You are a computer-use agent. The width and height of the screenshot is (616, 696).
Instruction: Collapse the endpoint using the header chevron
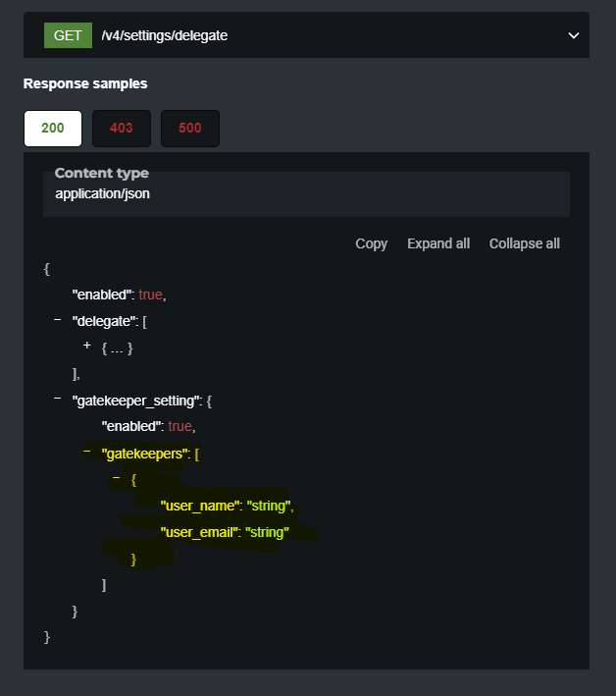pyautogui.click(x=574, y=36)
